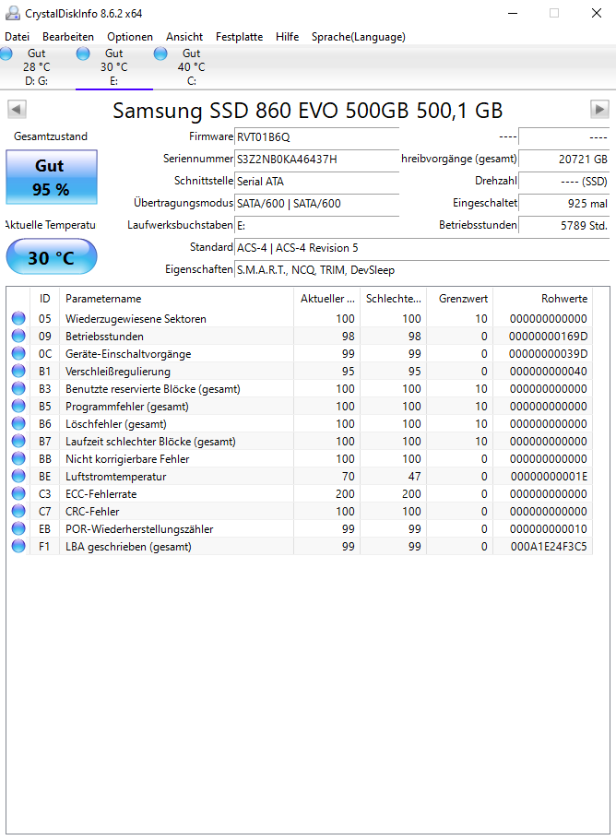Click the Grenzwert column header
The width and height of the screenshot is (616, 840).
459,299
